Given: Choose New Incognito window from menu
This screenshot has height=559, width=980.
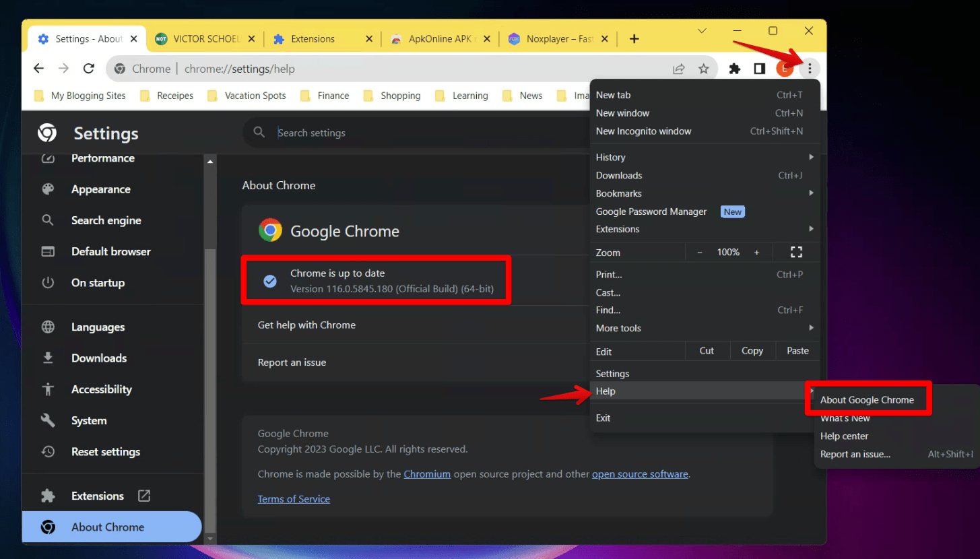Looking at the screenshot, I should [705, 131].
